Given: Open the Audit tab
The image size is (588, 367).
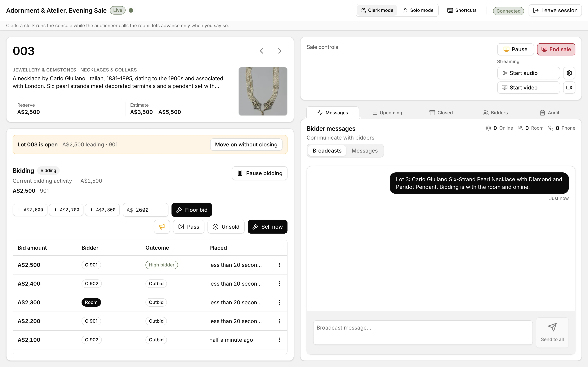Looking at the screenshot, I should 550,113.
